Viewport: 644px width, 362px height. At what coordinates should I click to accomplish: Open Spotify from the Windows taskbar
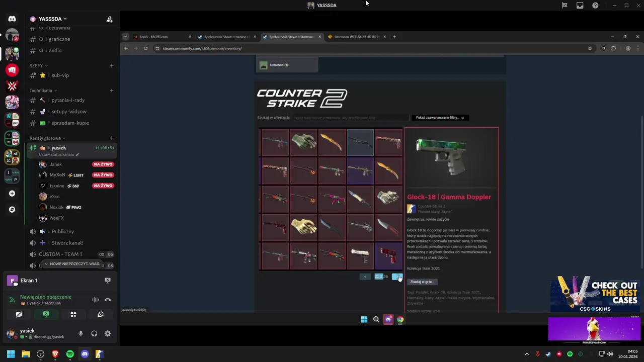click(x=70, y=354)
